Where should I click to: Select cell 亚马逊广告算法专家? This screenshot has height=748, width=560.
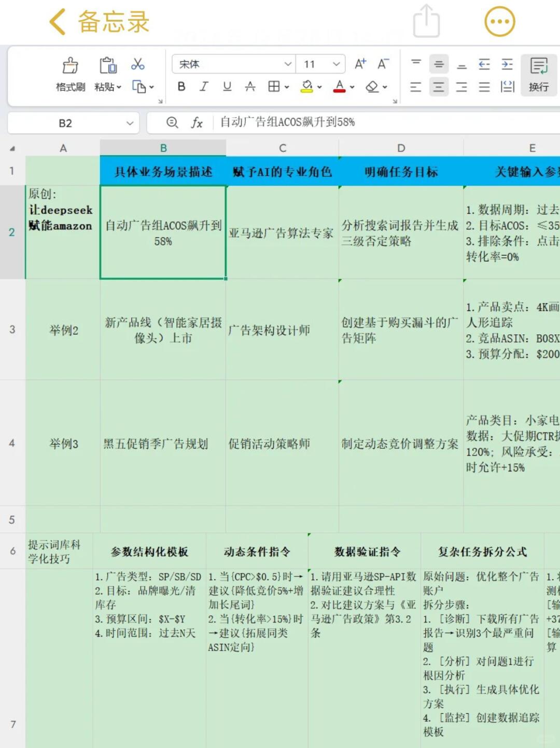point(283,233)
